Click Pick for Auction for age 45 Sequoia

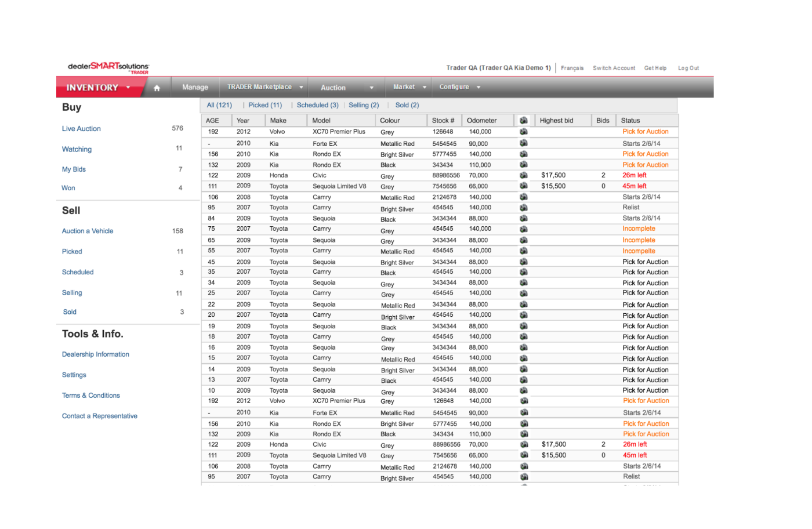click(x=646, y=262)
